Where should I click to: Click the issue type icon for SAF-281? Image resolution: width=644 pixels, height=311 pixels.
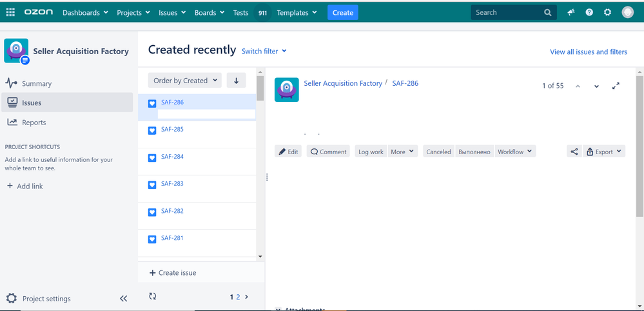(x=152, y=239)
